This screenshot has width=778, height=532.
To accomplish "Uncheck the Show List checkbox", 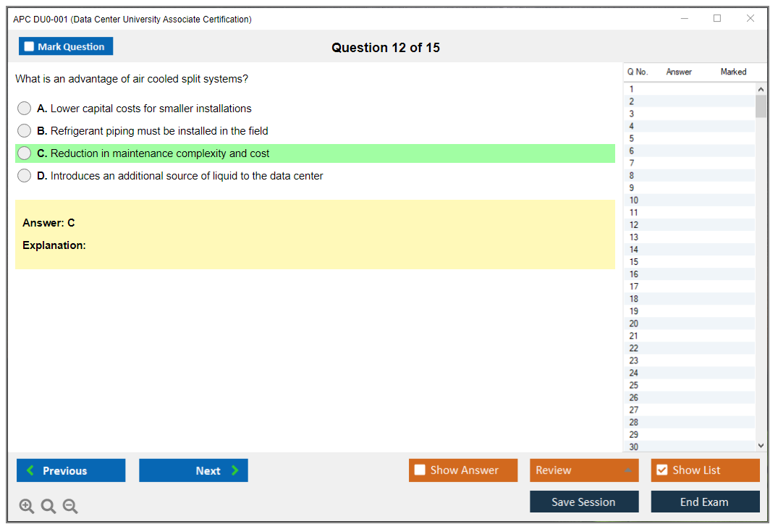I will coord(661,470).
